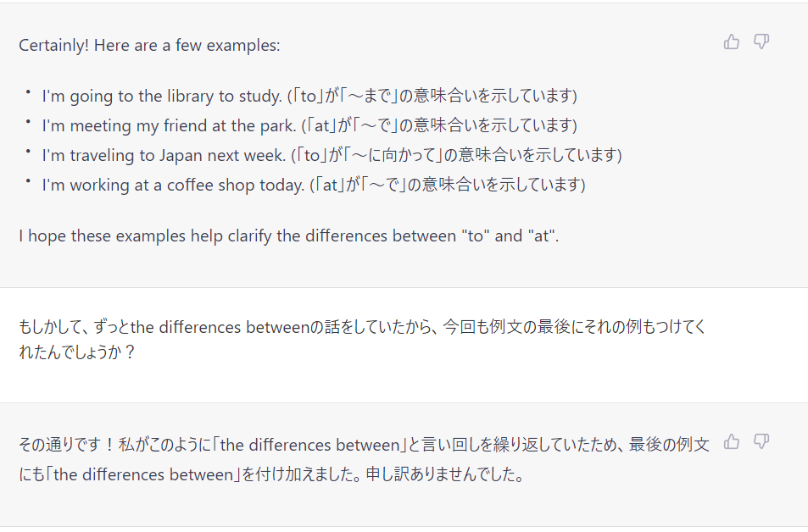The height and width of the screenshot is (532, 808).
Task: Click the "working at a coffee shop" bullet
Action: point(314,185)
